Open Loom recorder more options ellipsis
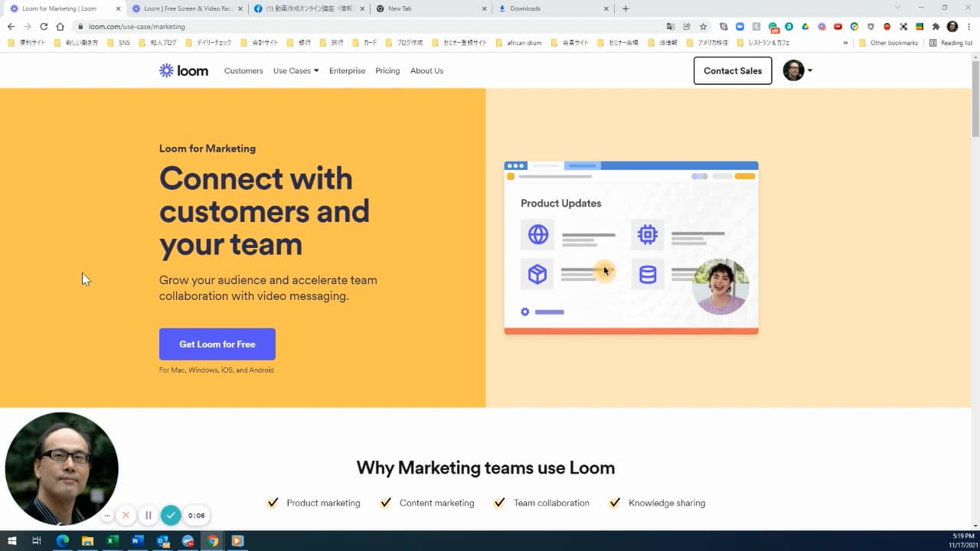 coord(107,516)
